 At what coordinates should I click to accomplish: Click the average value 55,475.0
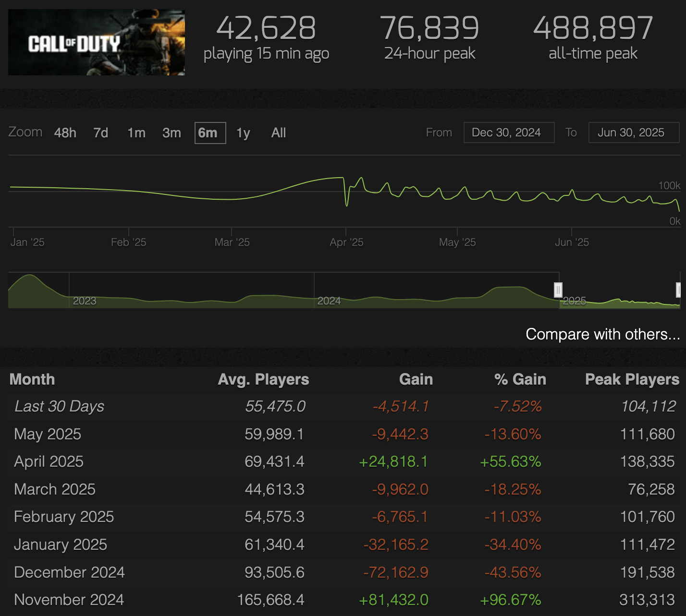(275, 406)
